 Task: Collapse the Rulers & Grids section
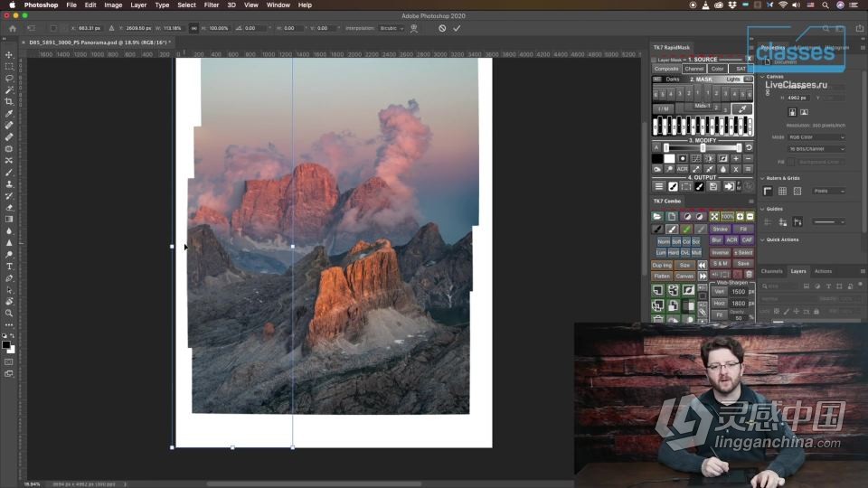click(x=762, y=179)
